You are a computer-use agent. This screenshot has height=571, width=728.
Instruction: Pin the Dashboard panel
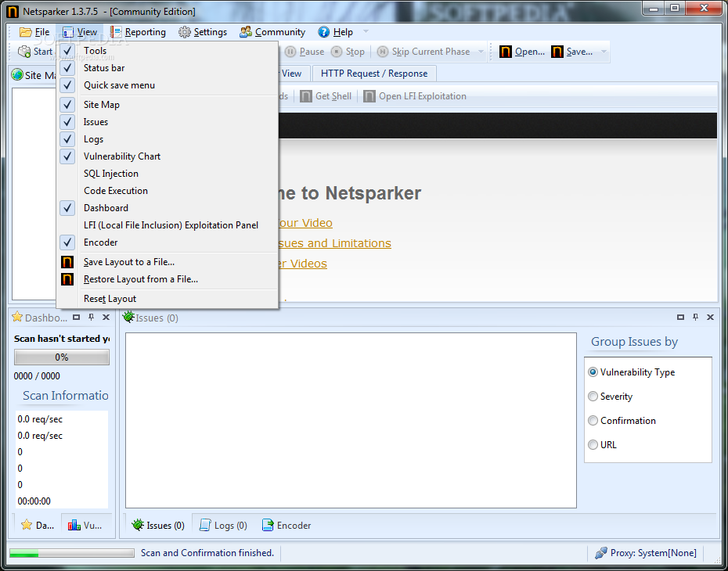(92, 318)
